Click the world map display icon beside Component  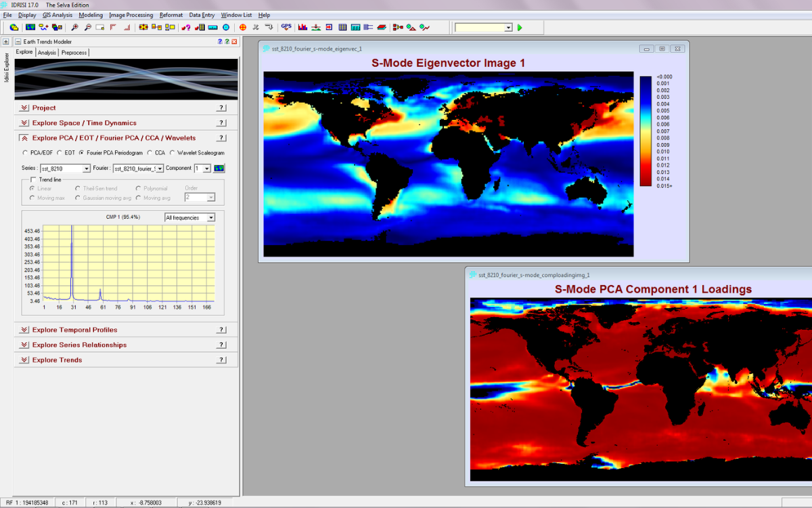pos(219,169)
